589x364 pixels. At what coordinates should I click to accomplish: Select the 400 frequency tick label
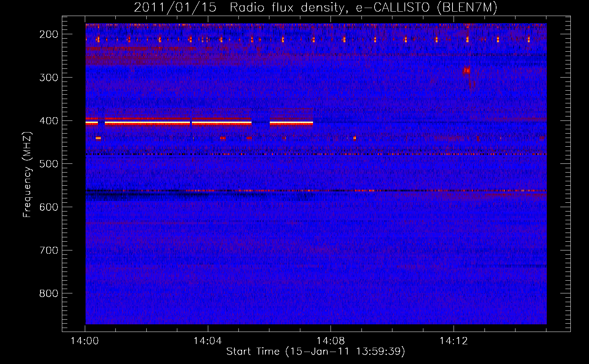[49, 121]
